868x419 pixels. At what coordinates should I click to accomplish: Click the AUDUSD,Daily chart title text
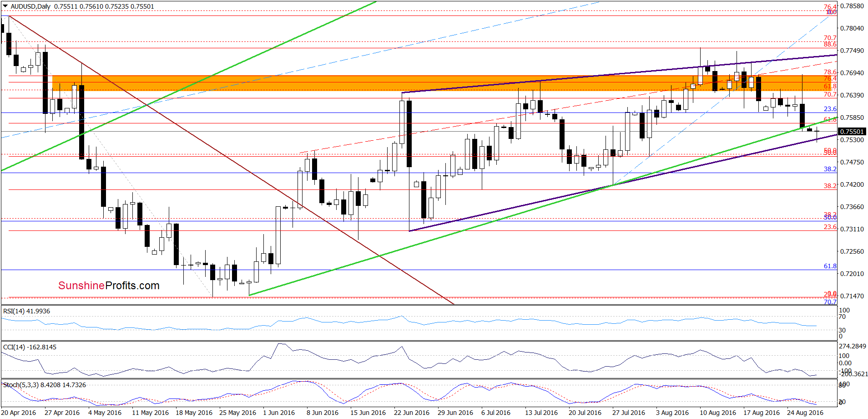pyautogui.click(x=30, y=6)
